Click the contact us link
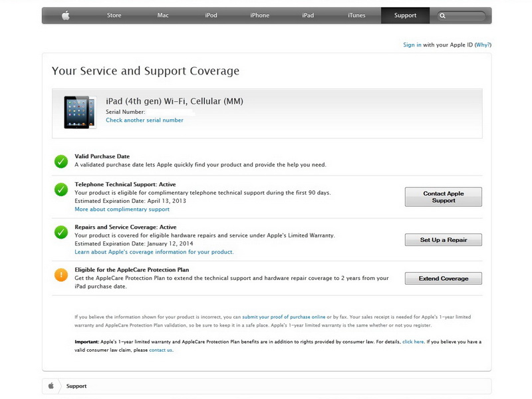Viewport: 532px width, 399px height. click(x=161, y=350)
